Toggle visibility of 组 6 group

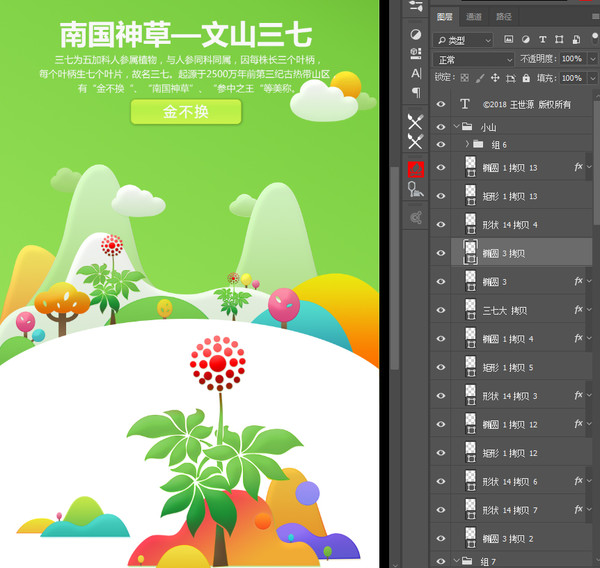[x=441, y=144]
